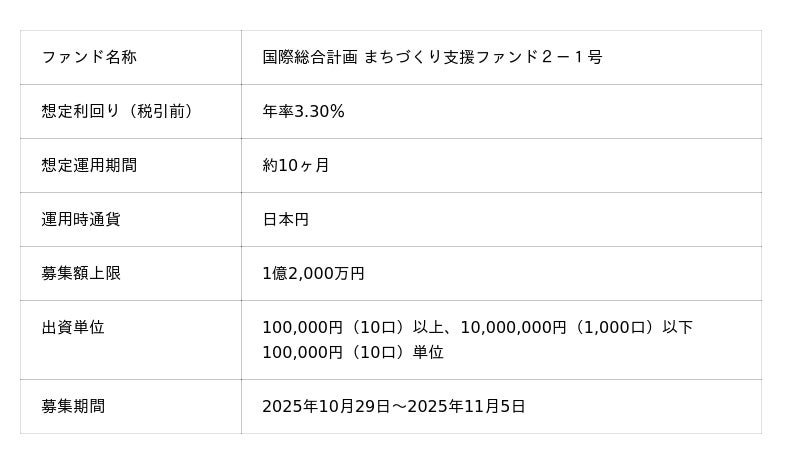This screenshot has width=800, height=464.
Task: Click the 日本円 currency value
Action: [285, 219]
